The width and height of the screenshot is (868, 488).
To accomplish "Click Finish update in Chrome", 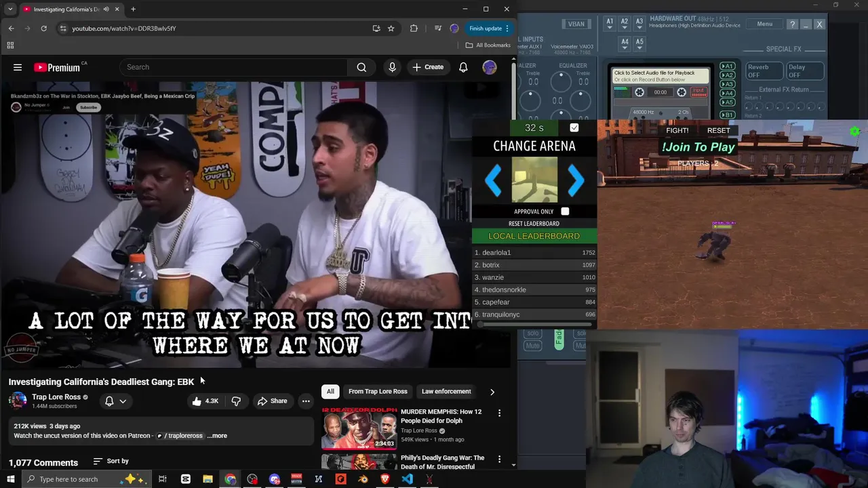I will [x=490, y=28].
